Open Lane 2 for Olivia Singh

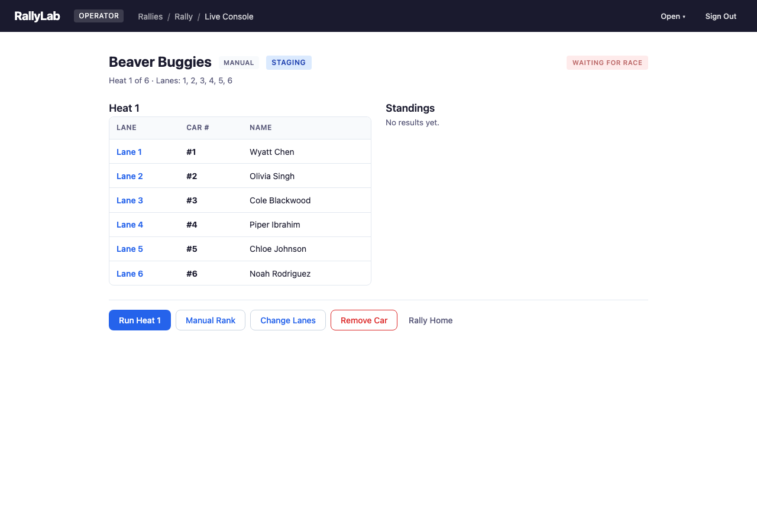tap(130, 176)
